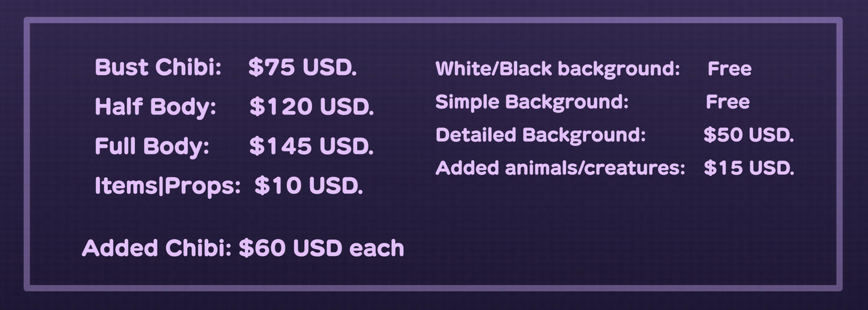Click "Free" beside White/Black background
Image resolution: width=868 pixels, height=310 pixels.
(729, 69)
